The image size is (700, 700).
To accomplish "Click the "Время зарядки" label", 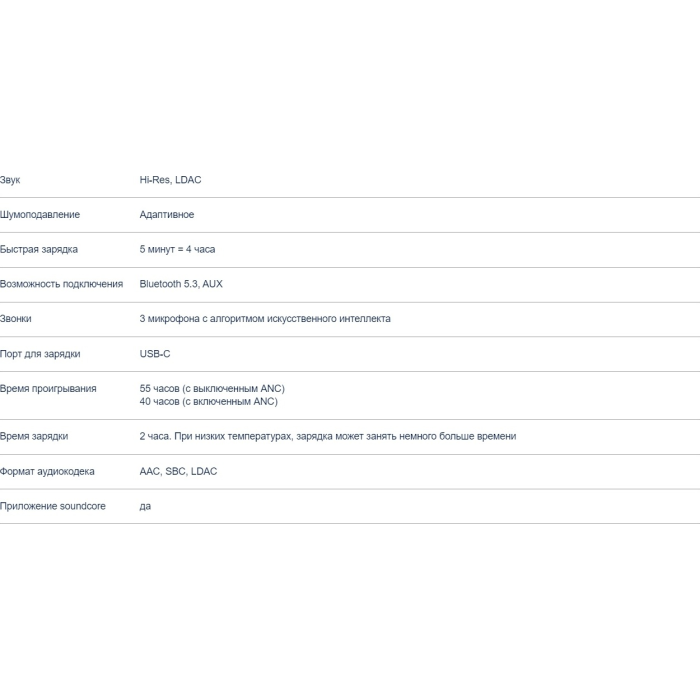I will (x=34, y=436).
